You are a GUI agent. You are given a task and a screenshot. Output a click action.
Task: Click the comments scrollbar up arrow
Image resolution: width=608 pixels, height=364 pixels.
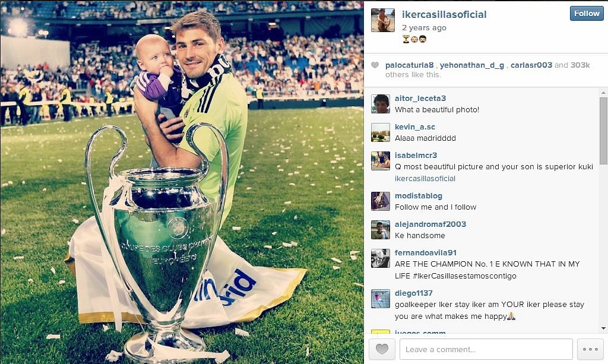603,93
